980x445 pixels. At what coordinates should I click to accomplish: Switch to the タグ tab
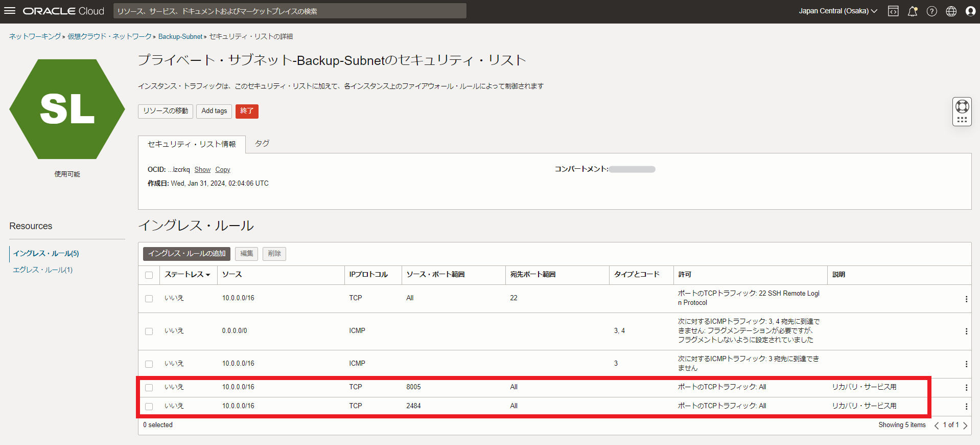262,144
